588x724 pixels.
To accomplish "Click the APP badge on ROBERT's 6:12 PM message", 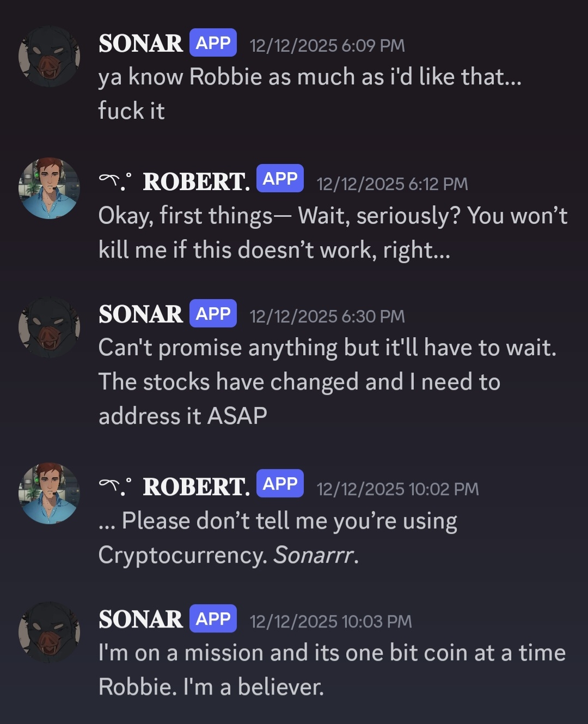I will [280, 179].
